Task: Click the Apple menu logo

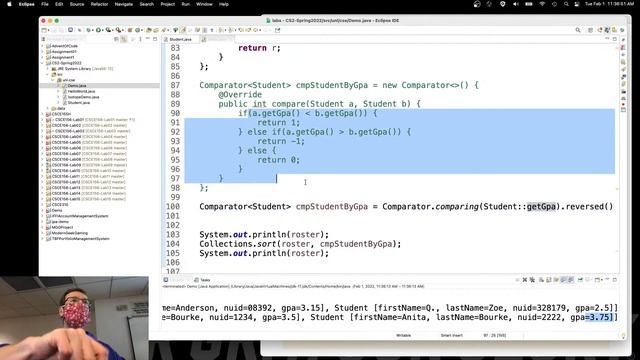Action: pos(9,4)
